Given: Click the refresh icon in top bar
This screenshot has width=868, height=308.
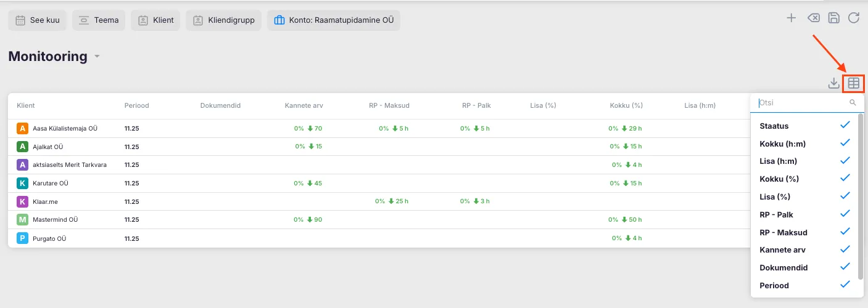Looking at the screenshot, I should [854, 18].
